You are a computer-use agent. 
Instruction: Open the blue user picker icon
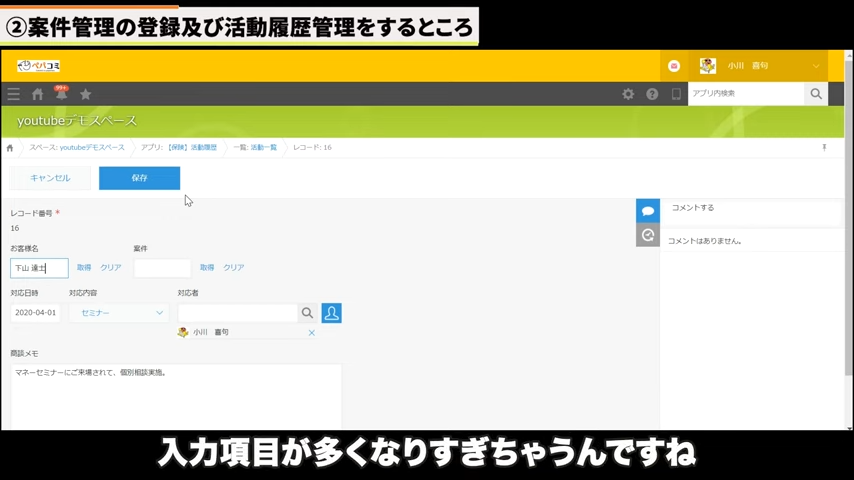(331, 313)
